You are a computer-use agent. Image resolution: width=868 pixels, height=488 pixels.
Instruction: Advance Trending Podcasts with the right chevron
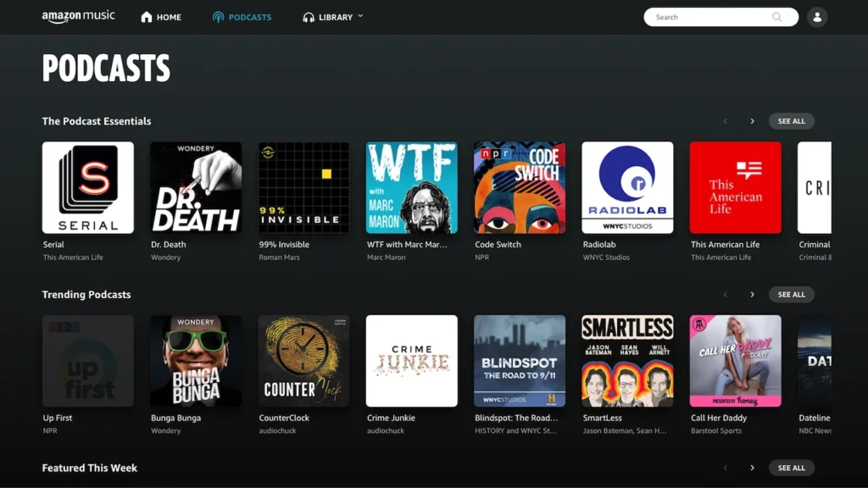tap(752, 295)
